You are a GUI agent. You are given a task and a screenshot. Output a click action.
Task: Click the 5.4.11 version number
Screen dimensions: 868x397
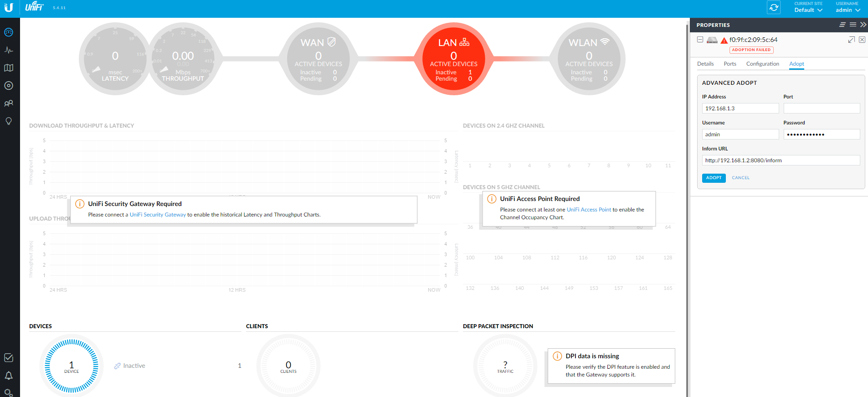pos(59,8)
